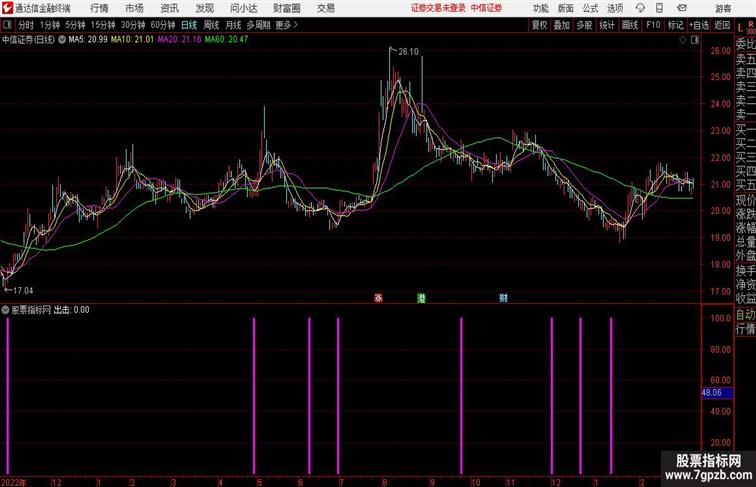
Task: Switch to 5分钟 period tab
Action: click(75, 25)
